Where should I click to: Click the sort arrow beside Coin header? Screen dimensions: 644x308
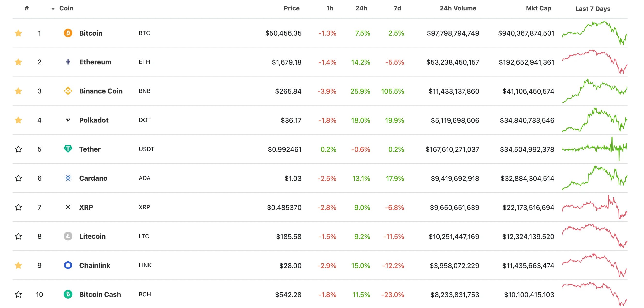53,9
